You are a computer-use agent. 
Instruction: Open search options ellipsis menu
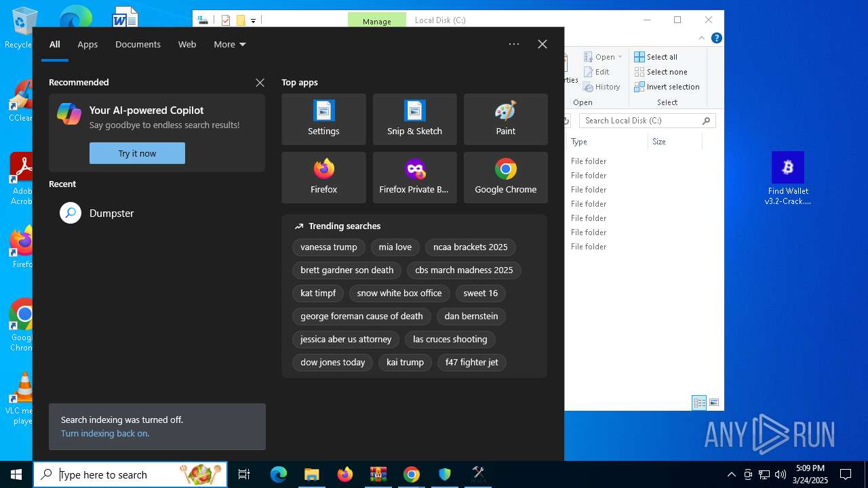click(514, 44)
